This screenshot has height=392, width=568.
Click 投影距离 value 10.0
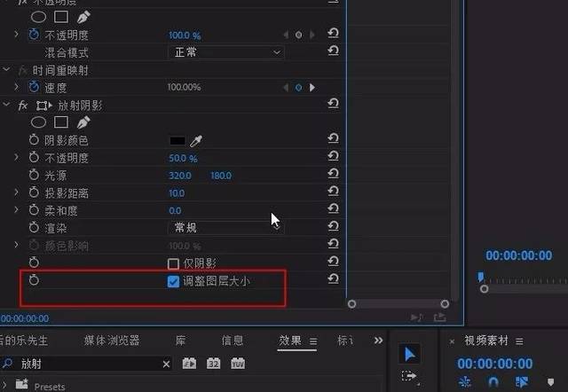pos(177,193)
